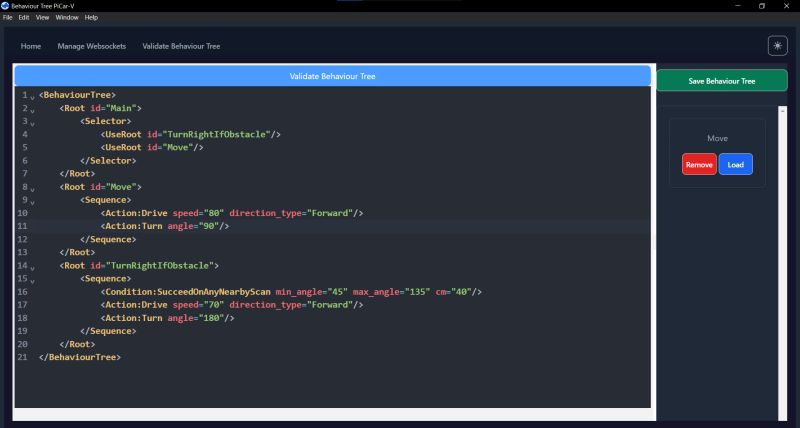This screenshot has width=800, height=428.
Task: Click line number 21 in the gutter
Action: [x=22, y=357]
